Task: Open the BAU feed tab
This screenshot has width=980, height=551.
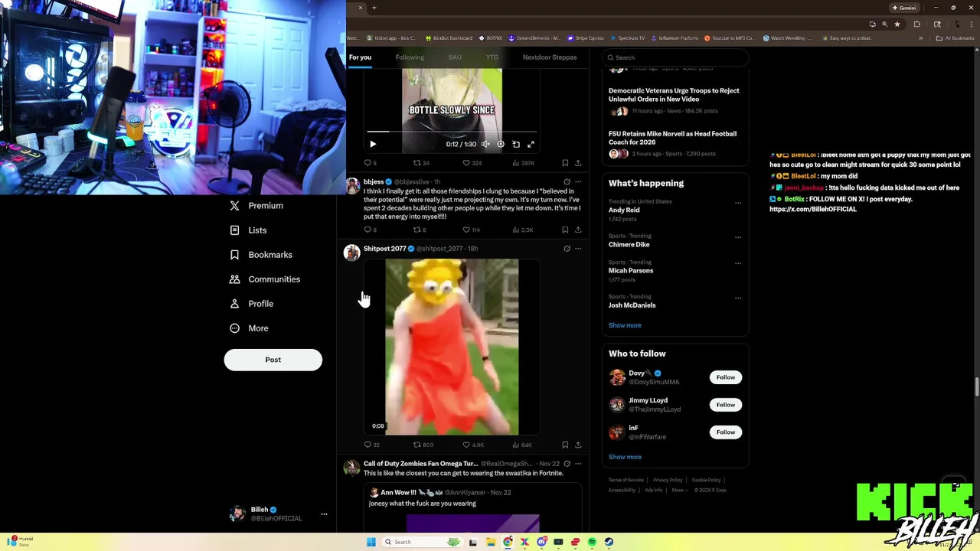Action: pyautogui.click(x=455, y=57)
